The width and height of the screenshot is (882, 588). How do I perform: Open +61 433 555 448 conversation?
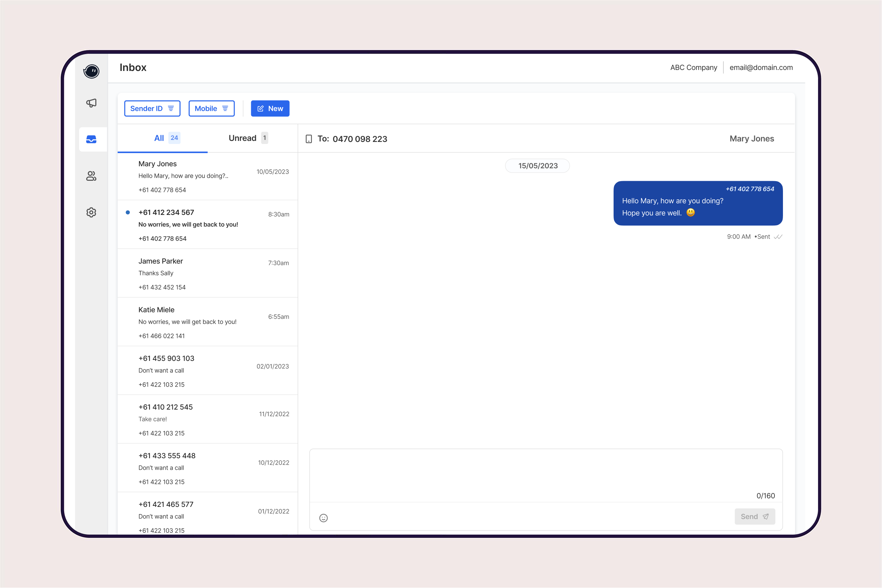coord(208,468)
